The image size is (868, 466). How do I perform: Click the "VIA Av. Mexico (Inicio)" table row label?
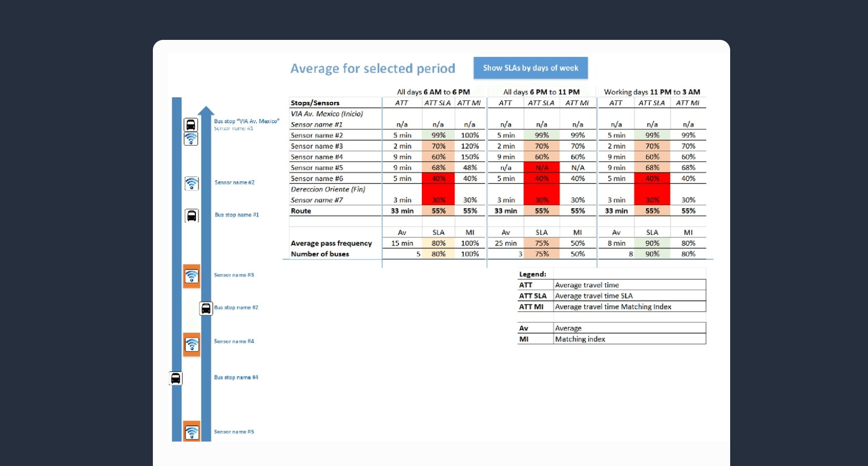point(327,114)
